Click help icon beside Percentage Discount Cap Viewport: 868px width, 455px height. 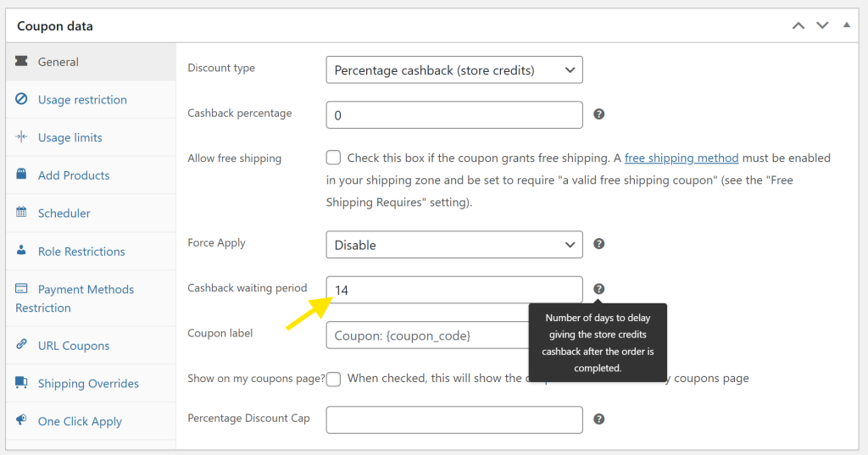click(x=599, y=419)
